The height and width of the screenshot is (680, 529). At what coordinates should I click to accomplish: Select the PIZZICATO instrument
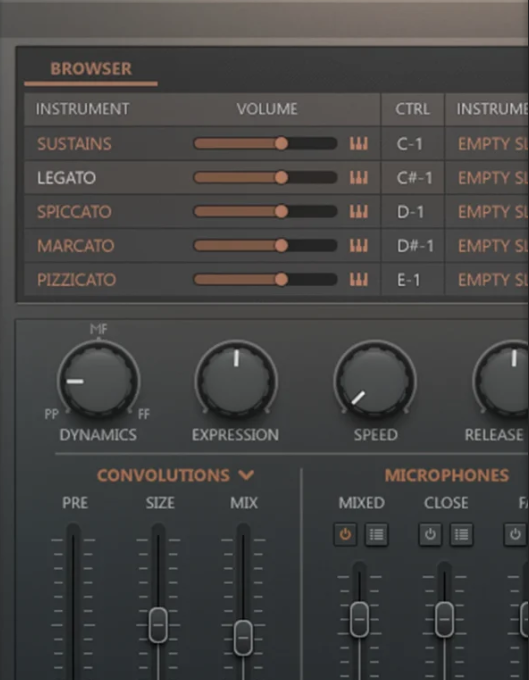pos(76,280)
